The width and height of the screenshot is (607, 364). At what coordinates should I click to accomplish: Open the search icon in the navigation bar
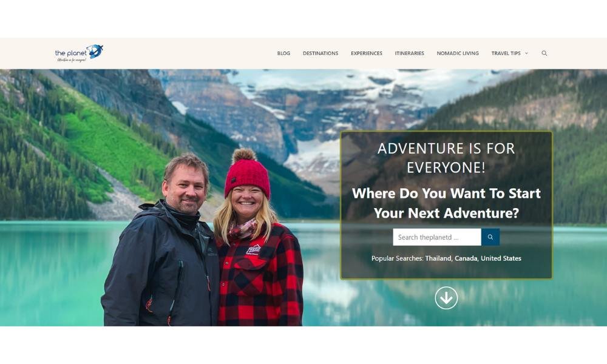click(x=544, y=53)
